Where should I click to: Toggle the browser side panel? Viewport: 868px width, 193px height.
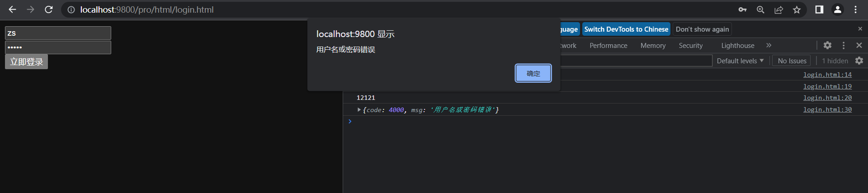pyautogui.click(x=819, y=9)
